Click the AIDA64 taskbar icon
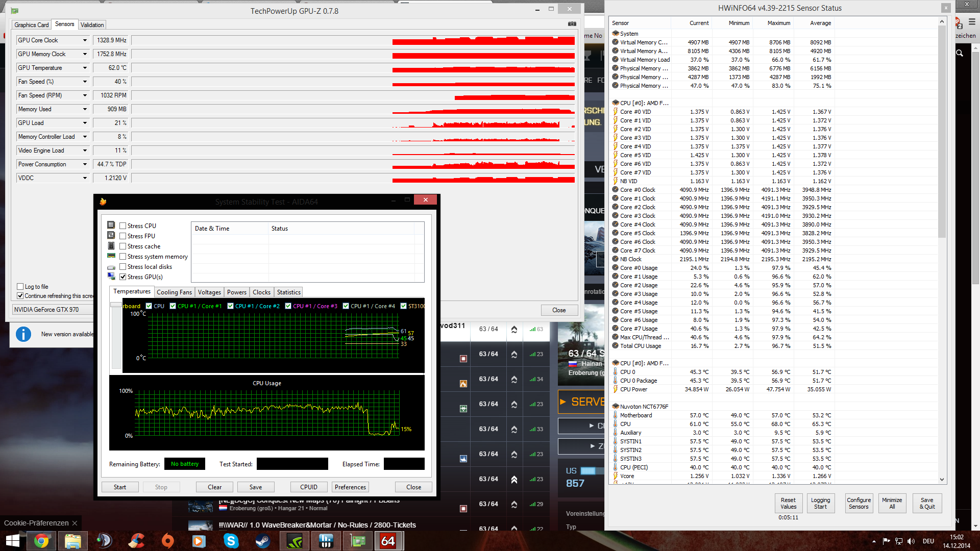The width and height of the screenshot is (980, 551). click(x=388, y=541)
